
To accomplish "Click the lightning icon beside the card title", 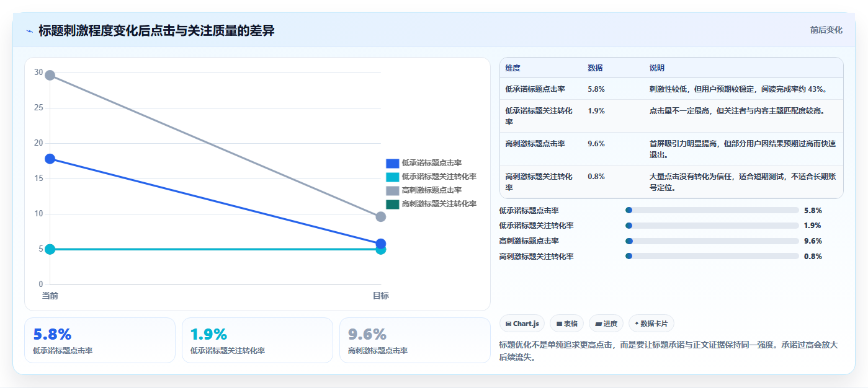I will pyautogui.click(x=29, y=31).
